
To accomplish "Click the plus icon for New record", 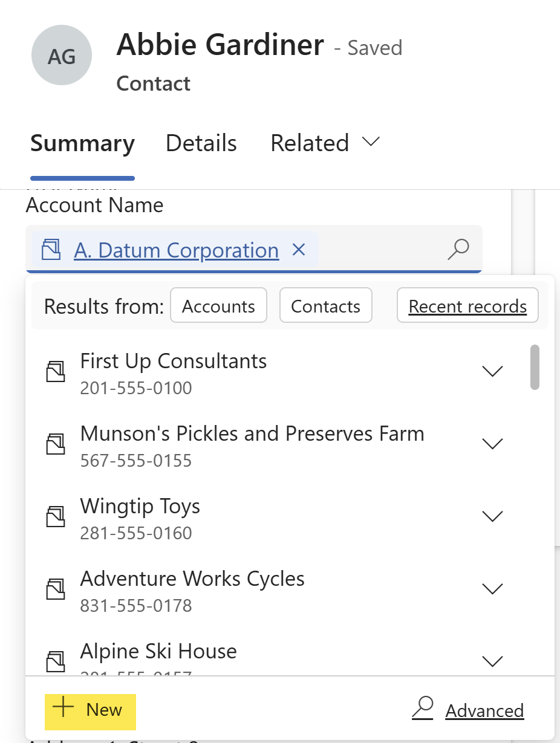I will 63,708.
